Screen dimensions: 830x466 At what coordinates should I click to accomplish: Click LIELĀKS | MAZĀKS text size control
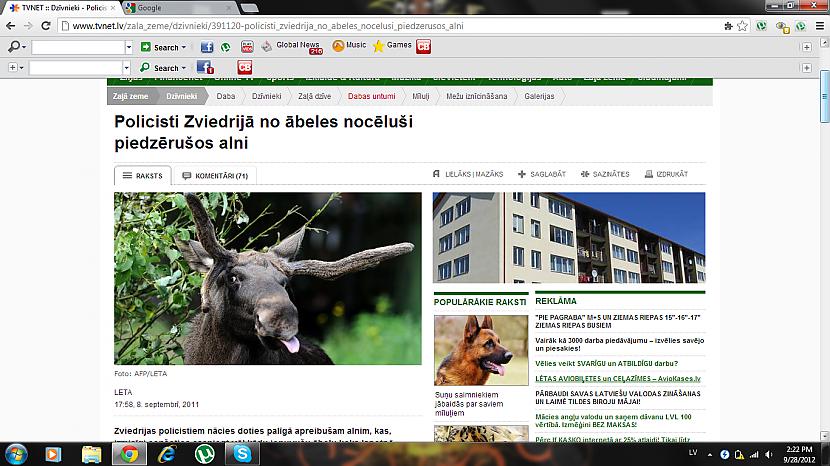468,174
